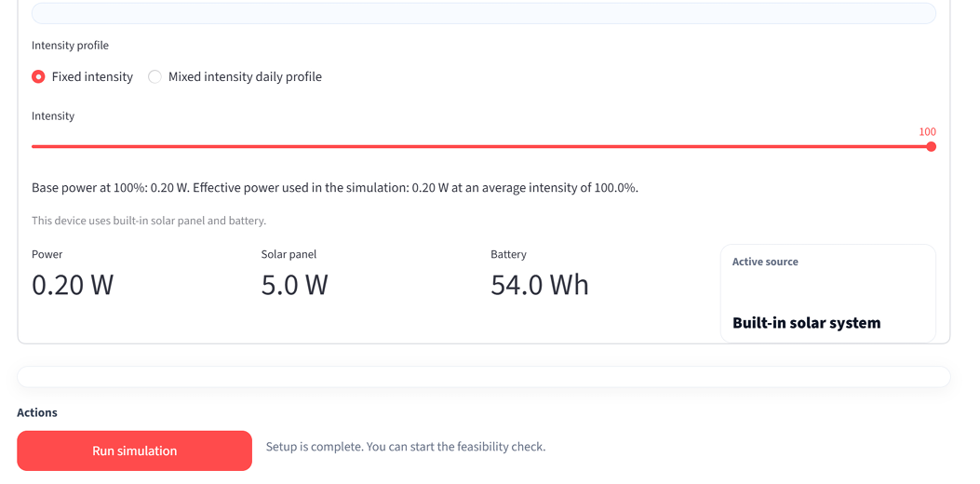Click the 54.0 Wh battery value
The image size is (980, 484).
click(x=540, y=285)
